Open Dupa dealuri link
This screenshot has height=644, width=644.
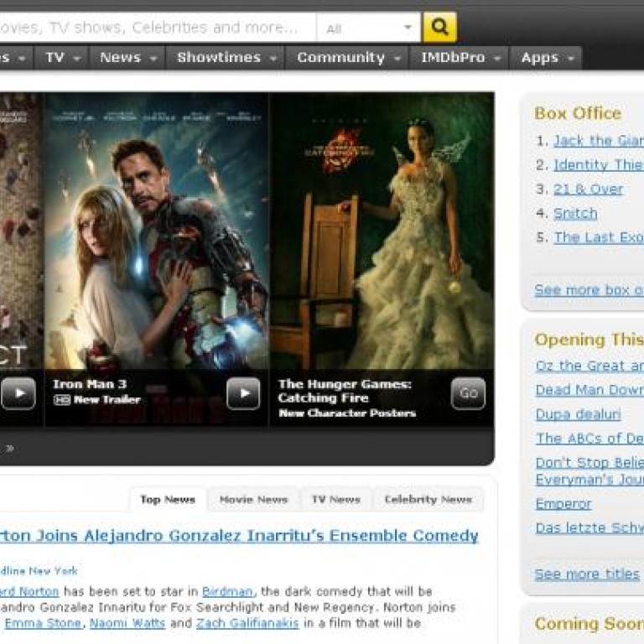click(x=579, y=414)
